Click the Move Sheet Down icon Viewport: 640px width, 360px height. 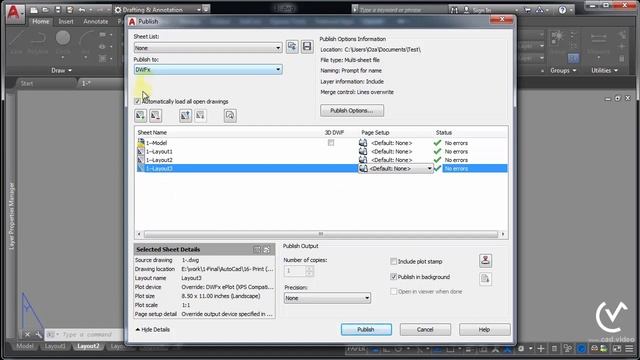coord(200,116)
